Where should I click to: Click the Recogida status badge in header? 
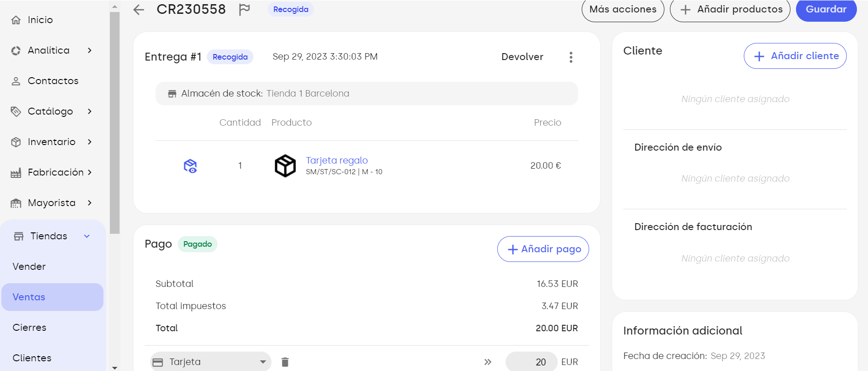[291, 9]
